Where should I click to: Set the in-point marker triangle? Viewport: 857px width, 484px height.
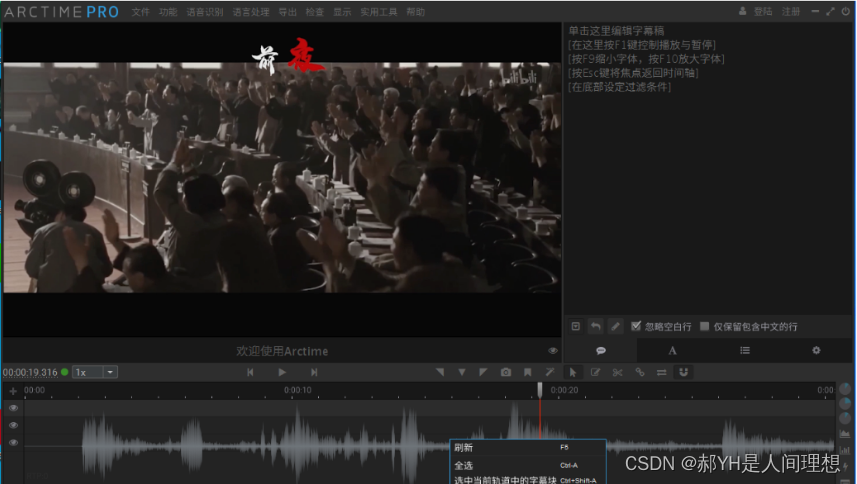pyautogui.click(x=440, y=372)
